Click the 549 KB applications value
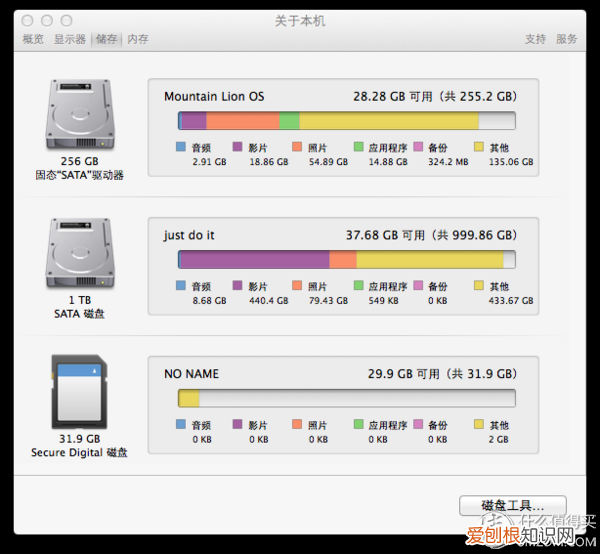Image resolution: width=600 pixels, height=554 pixels. click(383, 301)
